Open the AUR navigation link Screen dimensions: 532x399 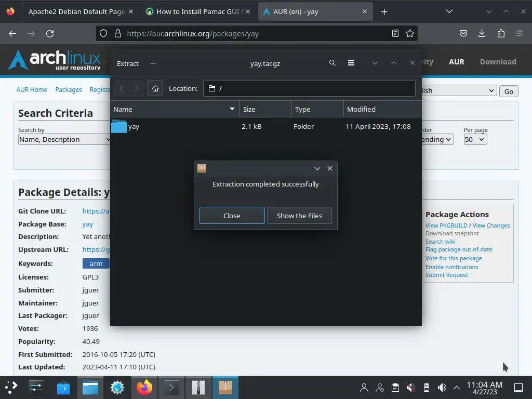click(x=456, y=62)
